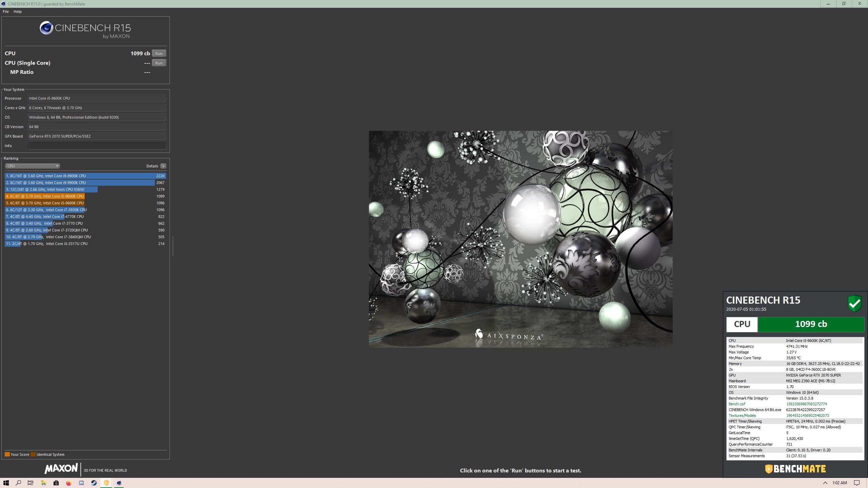Click the OS field showing Windows 8

tap(97, 117)
